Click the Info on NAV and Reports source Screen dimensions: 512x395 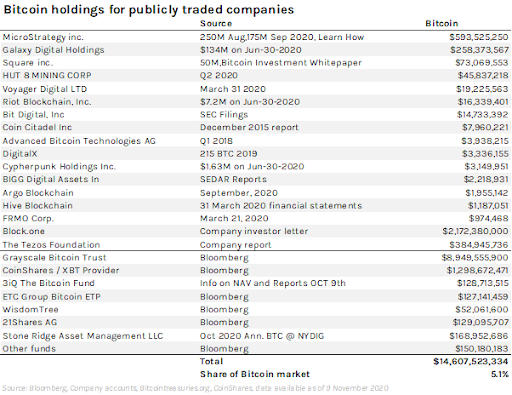coord(273,283)
